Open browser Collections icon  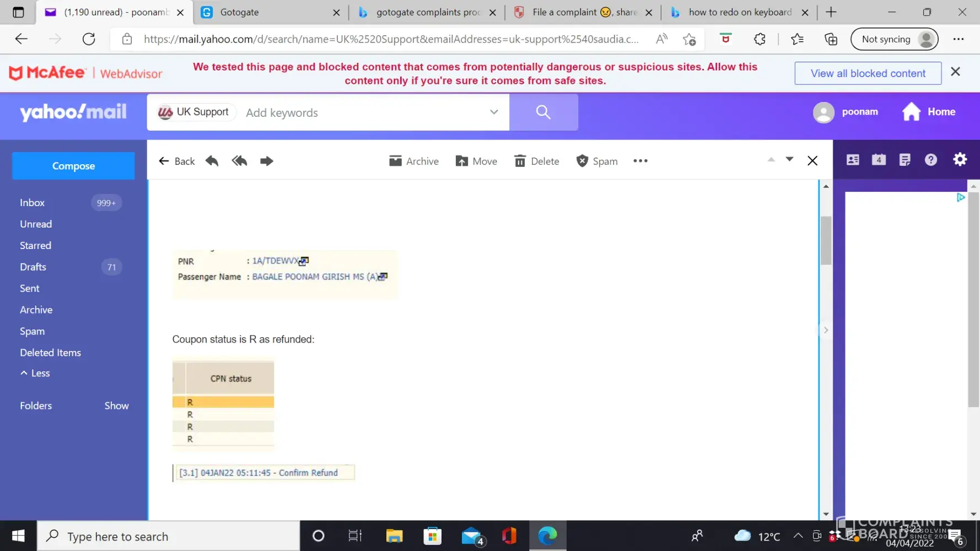[830, 39]
